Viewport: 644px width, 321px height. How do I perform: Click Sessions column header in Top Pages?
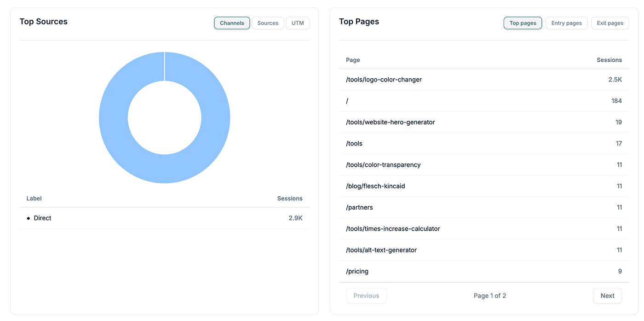(x=609, y=60)
